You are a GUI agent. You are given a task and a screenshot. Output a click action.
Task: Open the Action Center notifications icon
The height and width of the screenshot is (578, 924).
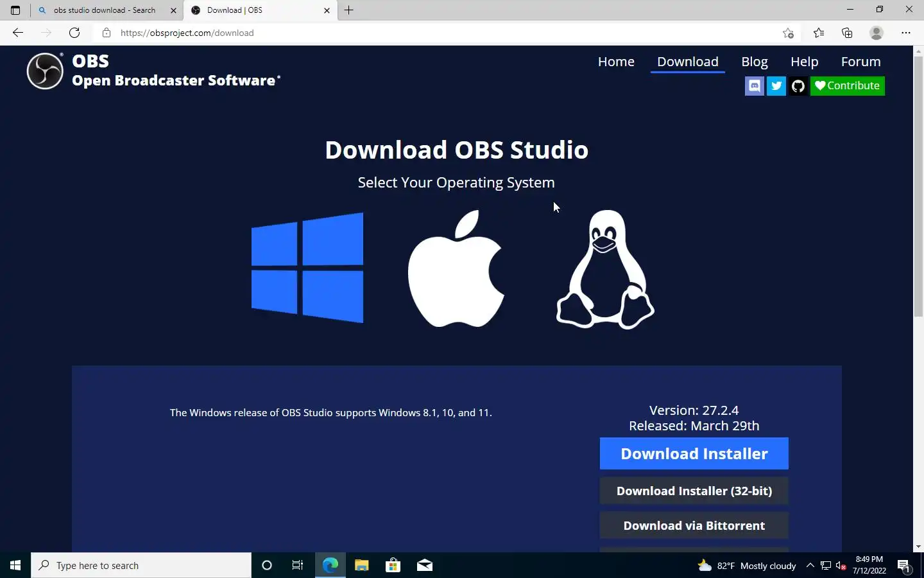coord(904,565)
